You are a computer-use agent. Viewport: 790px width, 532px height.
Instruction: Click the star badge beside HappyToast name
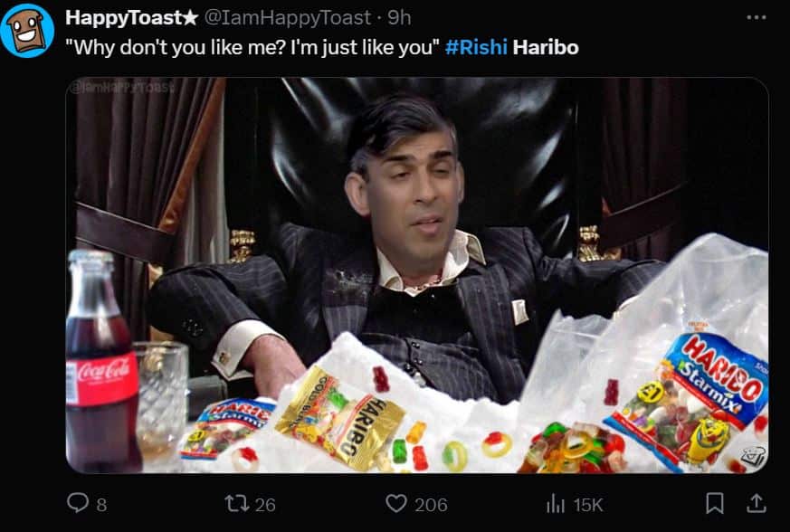[x=189, y=17]
